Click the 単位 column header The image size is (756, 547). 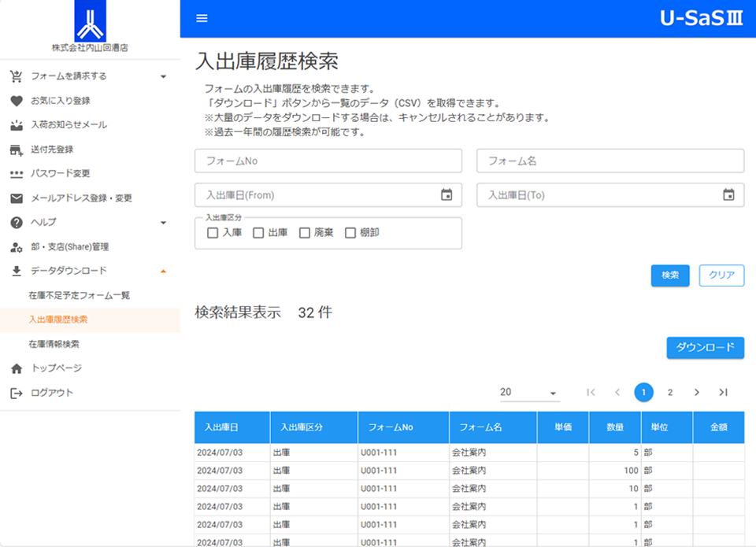tap(667, 427)
